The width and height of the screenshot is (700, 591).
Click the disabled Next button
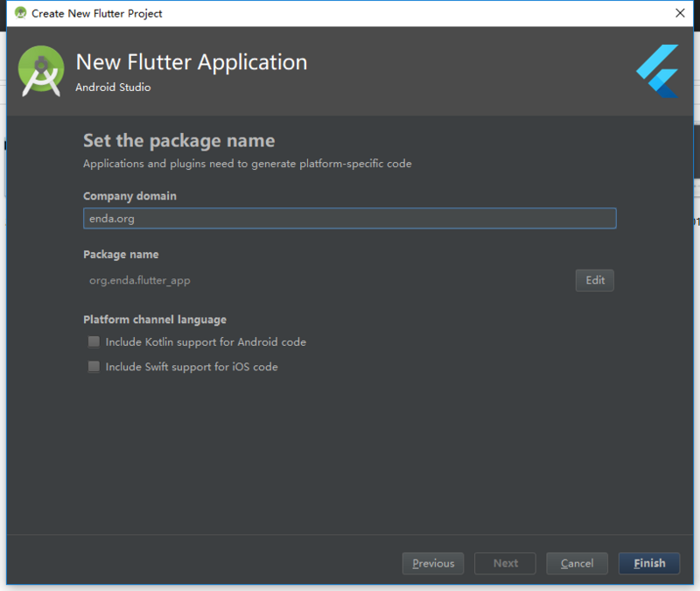coord(505,563)
